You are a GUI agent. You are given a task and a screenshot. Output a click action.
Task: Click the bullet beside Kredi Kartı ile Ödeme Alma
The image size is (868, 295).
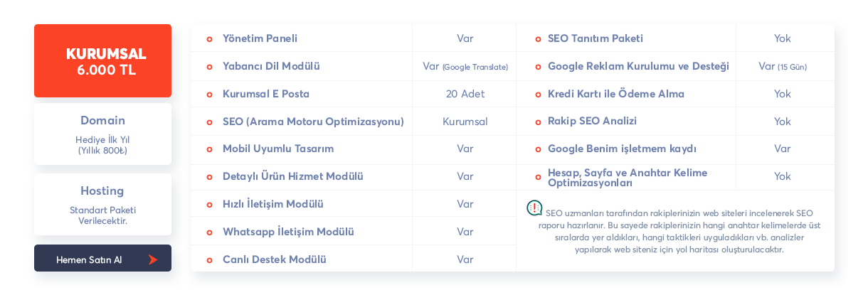pyautogui.click(x=538, y=95)
